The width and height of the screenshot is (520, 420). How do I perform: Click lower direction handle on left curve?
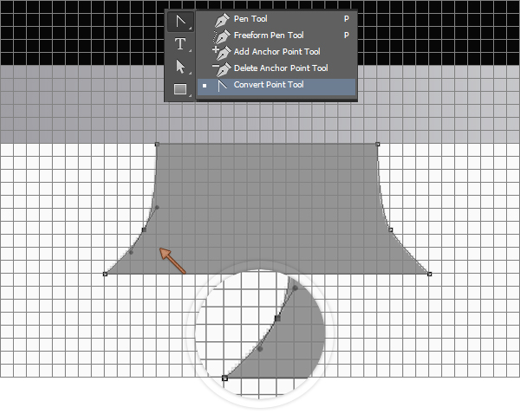[x=131, y=252]
